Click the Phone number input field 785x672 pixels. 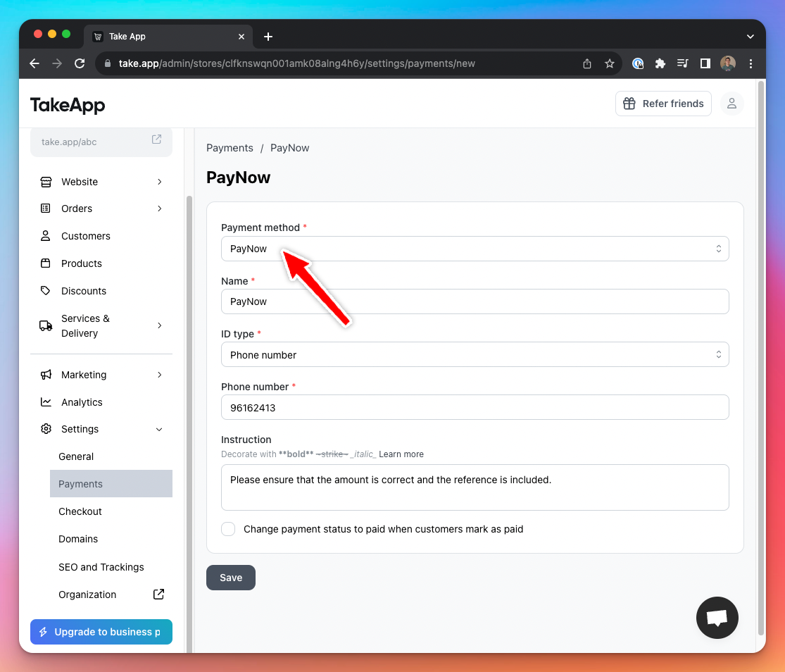[x=475, y=407]
